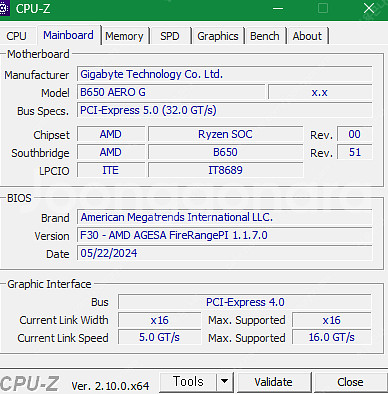Click the Current Link Width x16 value

pyautogui.click(x=160, y=320)
